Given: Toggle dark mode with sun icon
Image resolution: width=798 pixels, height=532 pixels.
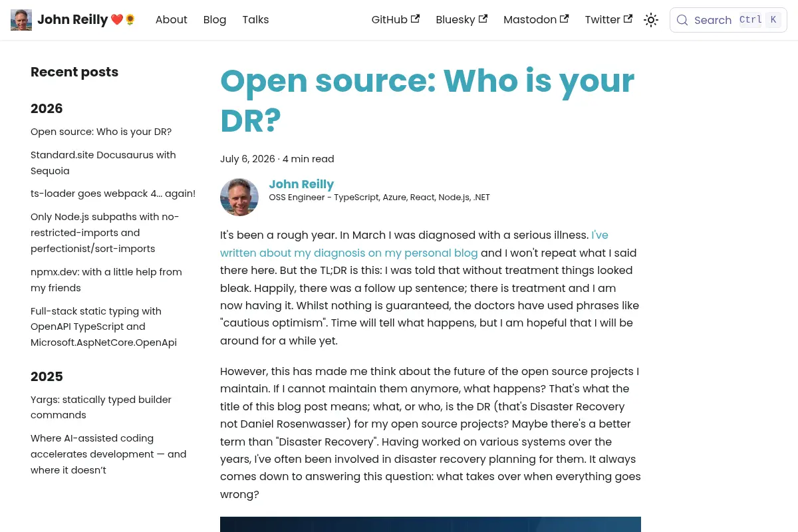Looking at the screenshot, I should tap(651, 20).
